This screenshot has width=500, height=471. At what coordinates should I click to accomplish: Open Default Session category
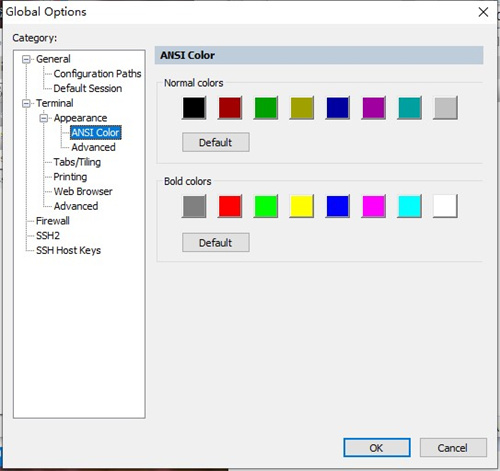(88, 88)
